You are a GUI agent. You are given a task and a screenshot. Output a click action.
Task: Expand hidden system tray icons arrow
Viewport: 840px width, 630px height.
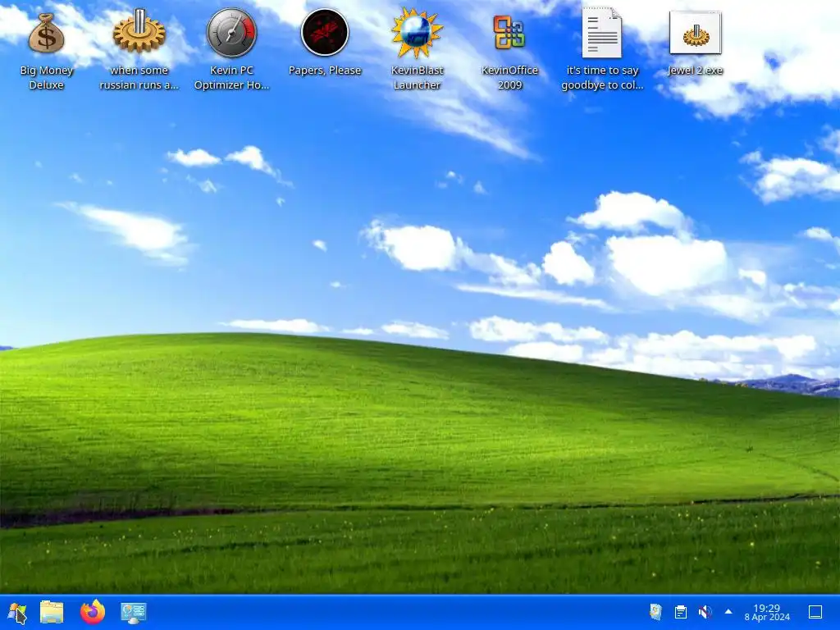(x=728, y=611)
